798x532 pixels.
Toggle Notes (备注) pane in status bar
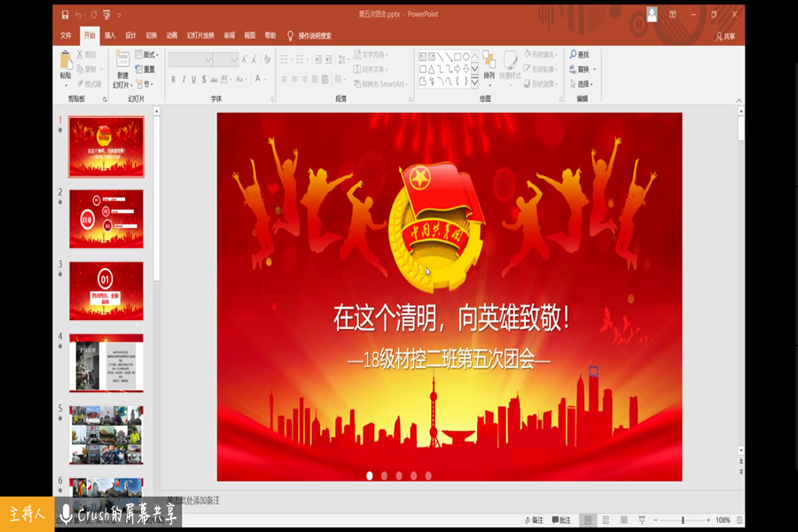click(534, 520)
